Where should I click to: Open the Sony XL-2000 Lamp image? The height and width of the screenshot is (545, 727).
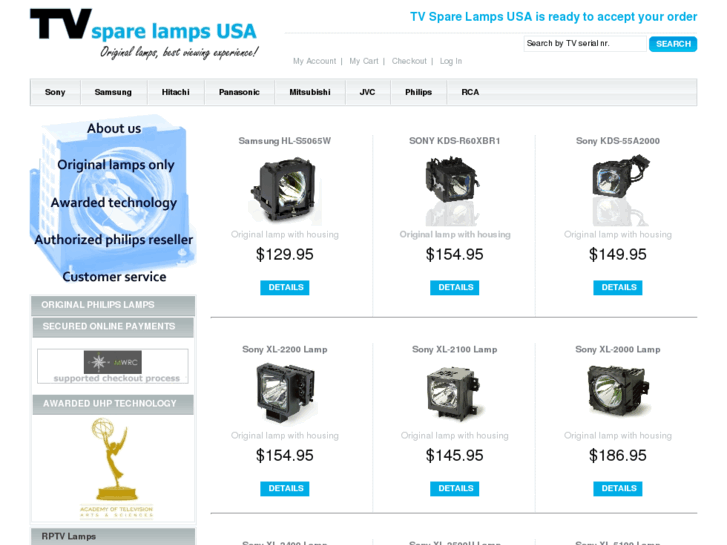[618, 392]
